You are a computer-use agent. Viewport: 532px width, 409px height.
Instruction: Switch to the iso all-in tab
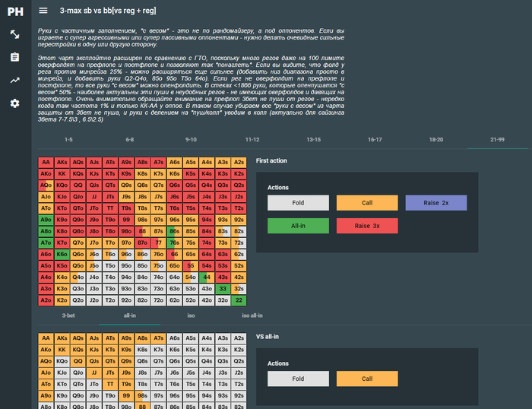(252, 315)
